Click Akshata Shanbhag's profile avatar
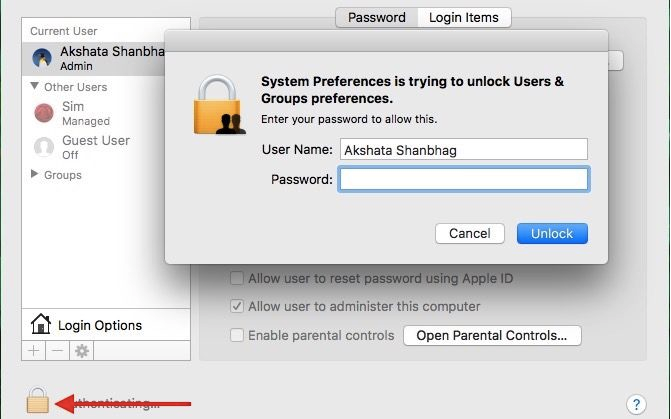The height and width of the screenshot is (419, 671). [42, 58]
